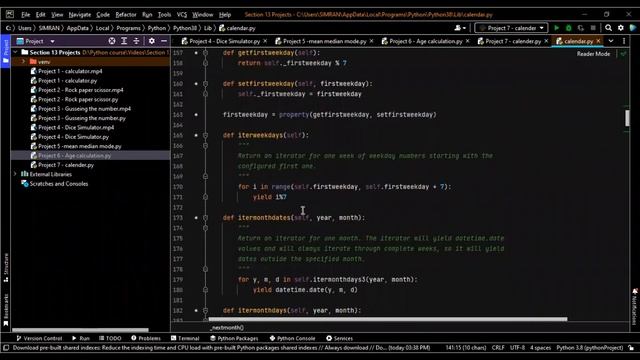Hide the Project tool window
This screenshot has width=640, height=360.
pos(164,41)
